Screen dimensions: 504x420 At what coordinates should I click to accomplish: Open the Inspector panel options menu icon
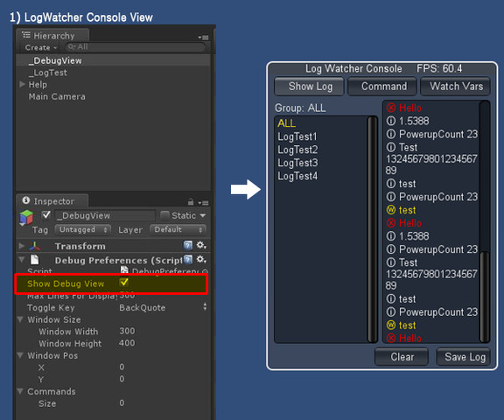[x=203, y=203]
